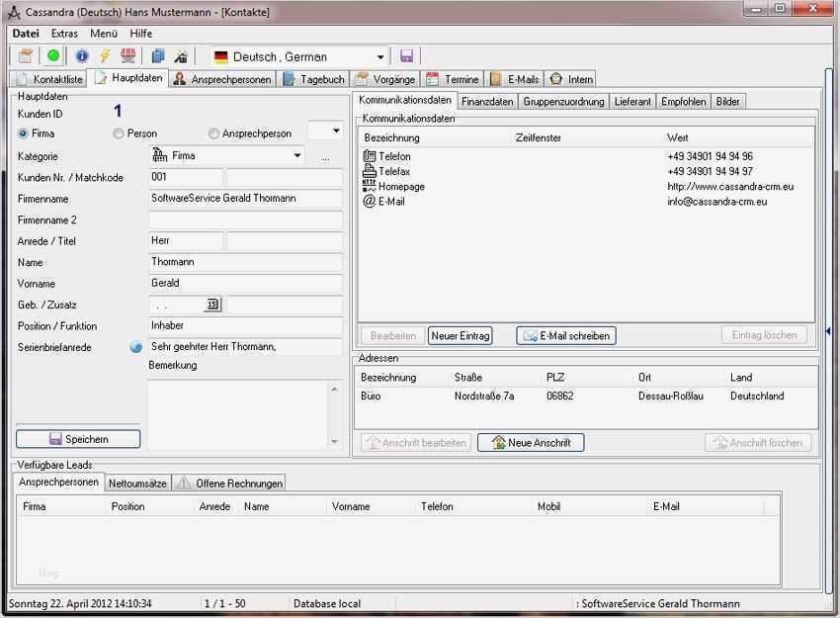The height and width of the screenshot is (618, 840).
Task: Click the green circle toolbar icon
Action: [53, 55]
